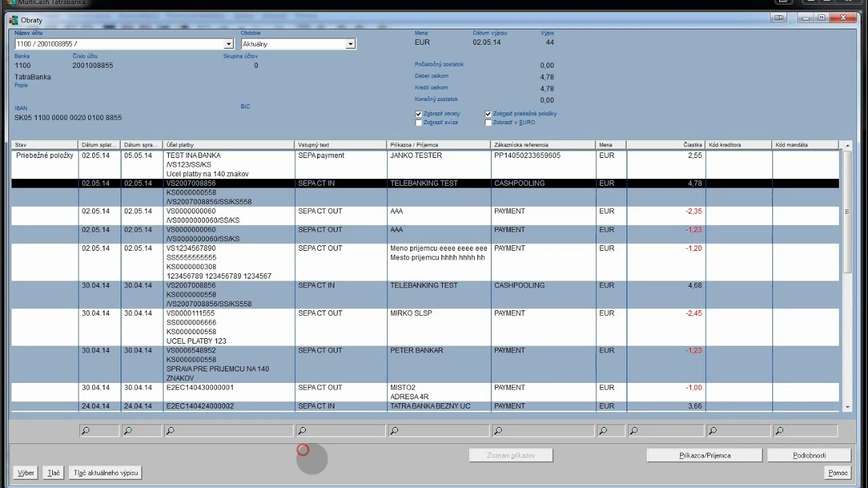Viewport: 868px width, 488px height.
Task: Sort by the Účel platby column header
Action: coord(229,145)
